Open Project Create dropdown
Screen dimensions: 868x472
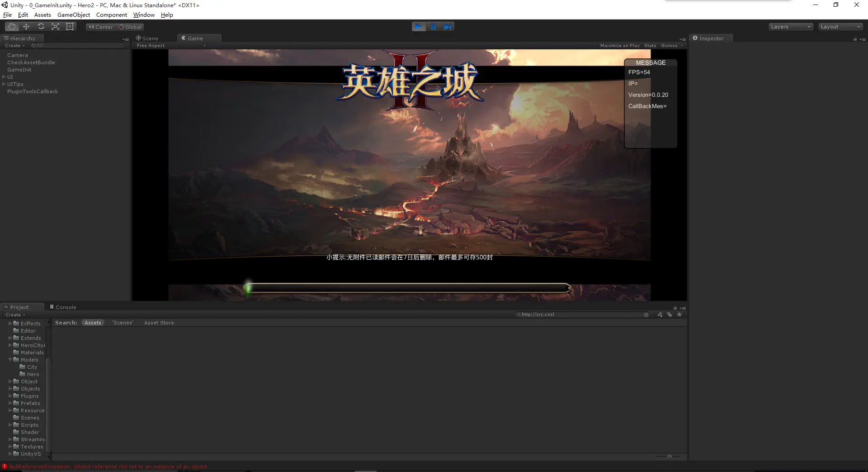pos(15,315)
